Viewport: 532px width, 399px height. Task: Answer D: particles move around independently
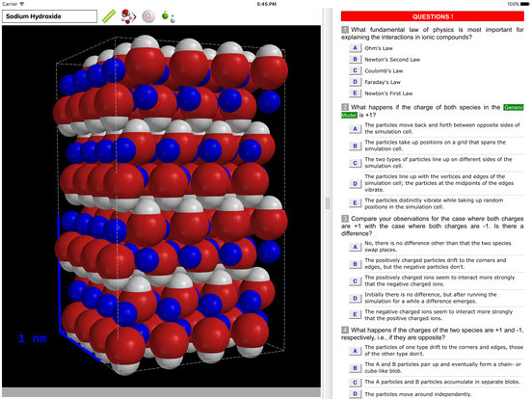click(355, 393)
